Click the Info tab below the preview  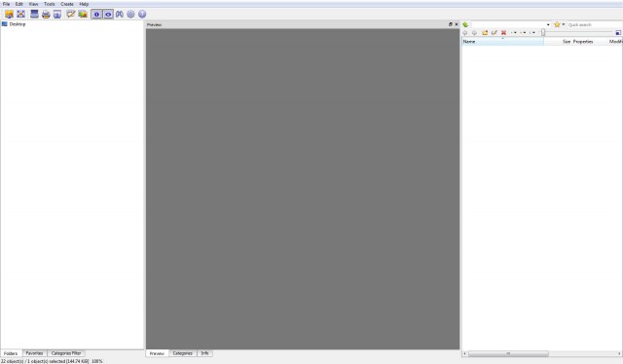coord(204,353)
